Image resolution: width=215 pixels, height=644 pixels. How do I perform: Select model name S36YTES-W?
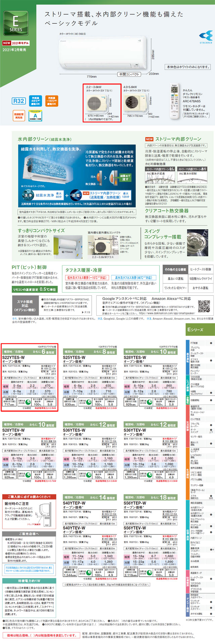(x=74, y=430)
